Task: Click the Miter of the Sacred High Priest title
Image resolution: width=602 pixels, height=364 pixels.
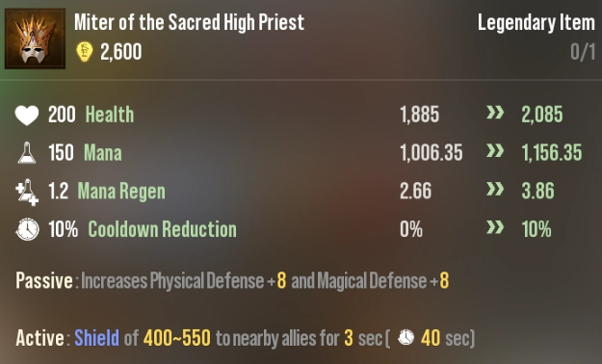Action: tap(189, 22)
